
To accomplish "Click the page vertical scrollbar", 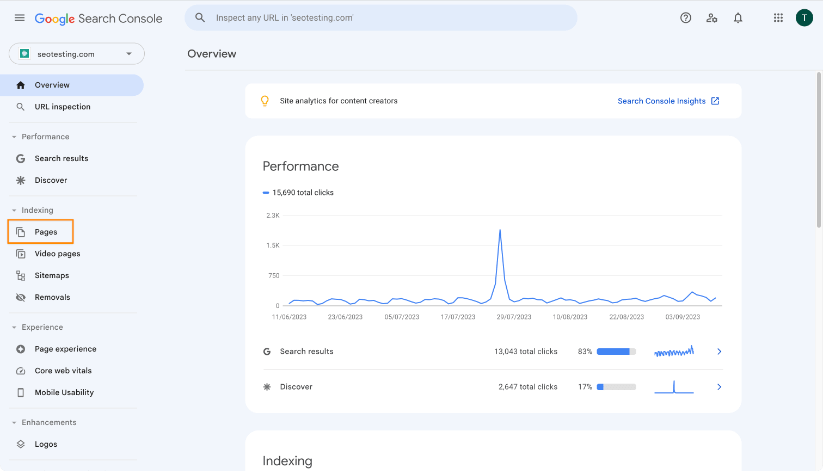I will (x=819, y=150).
